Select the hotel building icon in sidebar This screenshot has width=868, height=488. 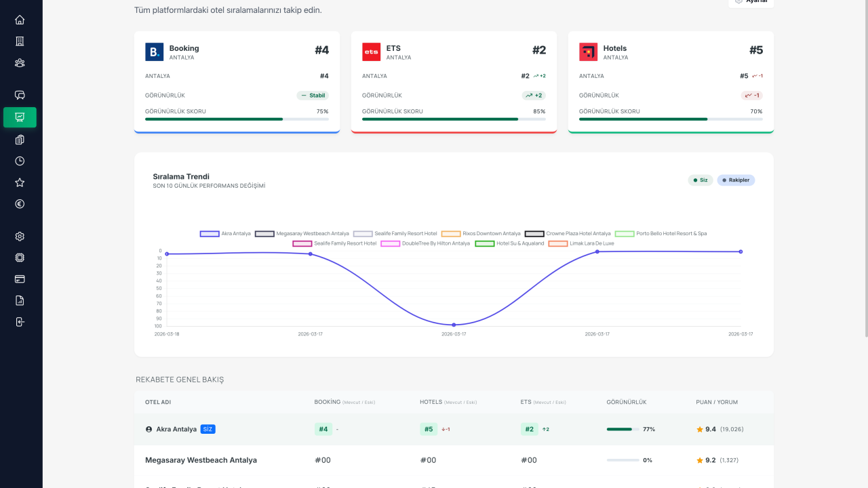20,41
